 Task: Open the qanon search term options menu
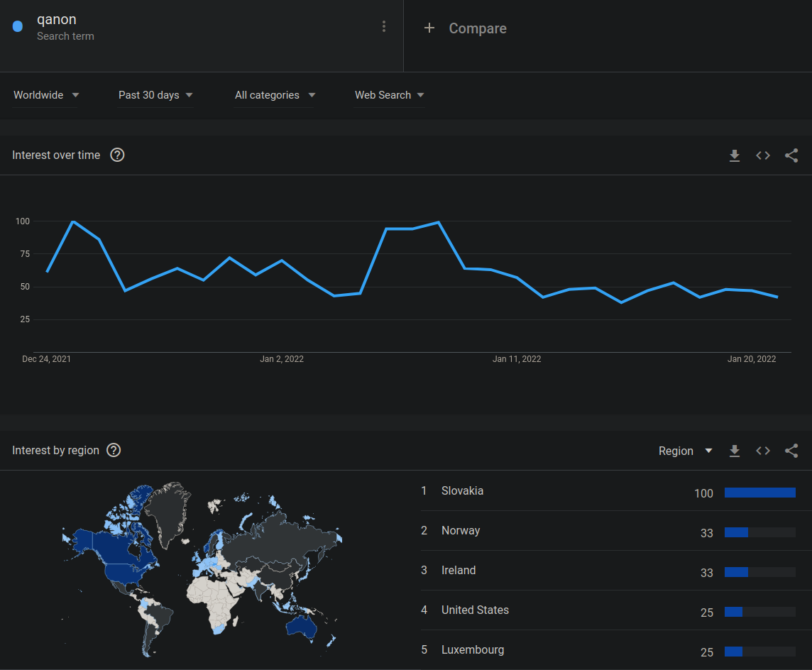pyautogui.click(x=384, y=26)
